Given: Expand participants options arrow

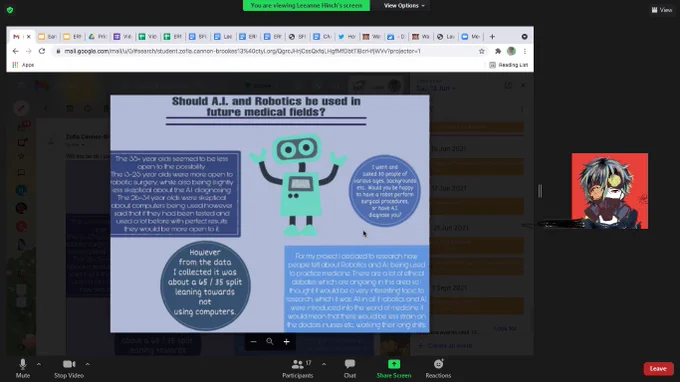Looking at the screenshot, I should pos(324,364).
